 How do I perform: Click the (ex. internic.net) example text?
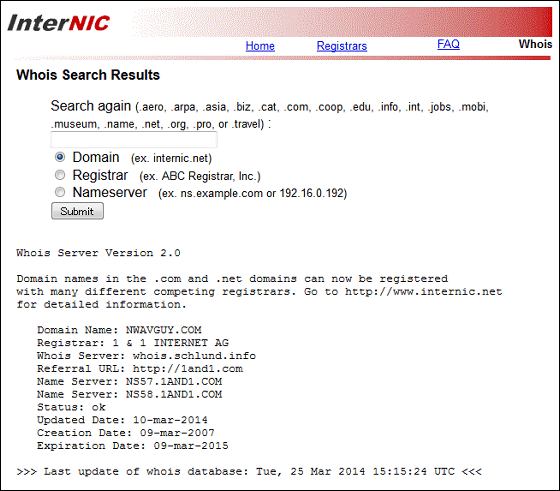pos(171,158)
